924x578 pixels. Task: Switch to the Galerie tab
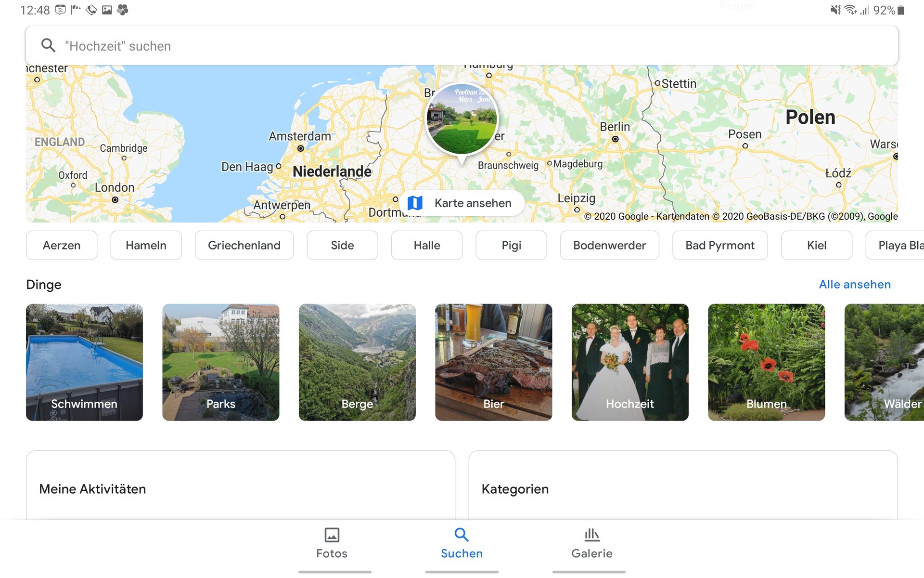click(x=592, y=543)
